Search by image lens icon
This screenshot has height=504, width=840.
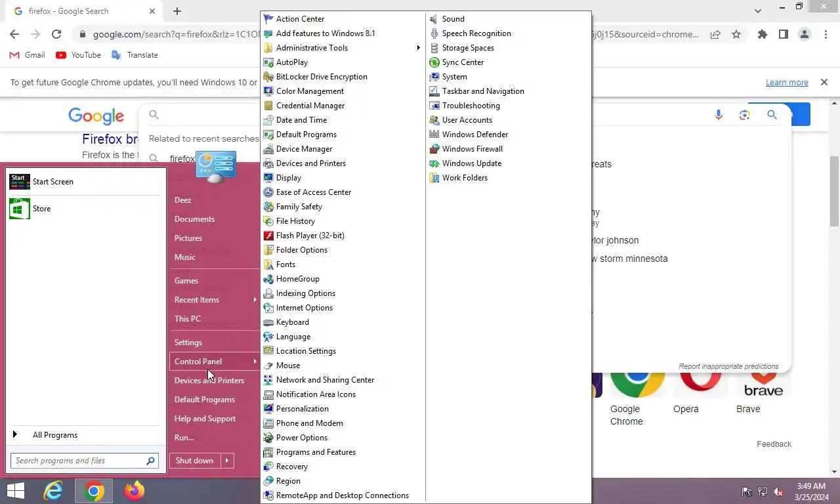pyautogui.click(x=744, y=115)
